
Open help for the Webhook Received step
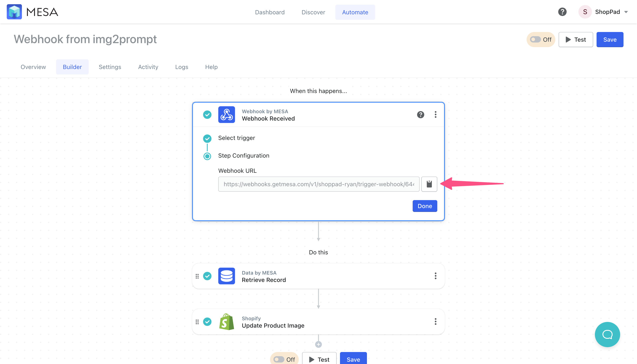pos(420,114)
